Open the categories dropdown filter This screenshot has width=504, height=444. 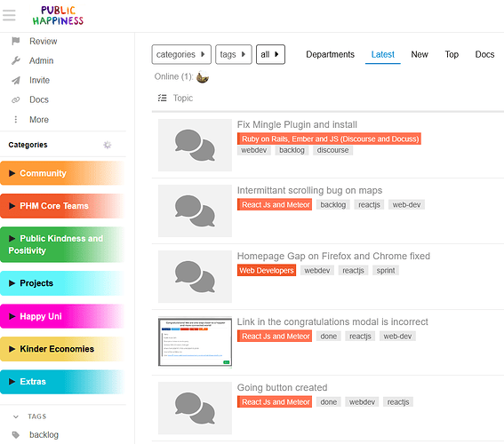pos(181,54)
